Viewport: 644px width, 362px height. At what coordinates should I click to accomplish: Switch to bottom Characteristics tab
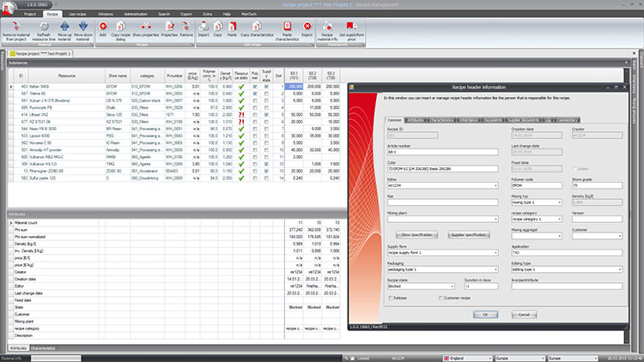pyautogui.click(x=43, y=348)
